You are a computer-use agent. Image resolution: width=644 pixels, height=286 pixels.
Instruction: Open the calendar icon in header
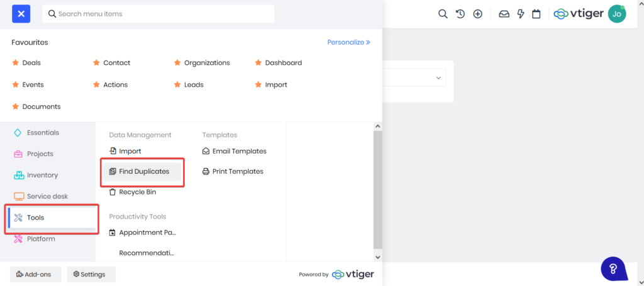[x=536, y=14]
